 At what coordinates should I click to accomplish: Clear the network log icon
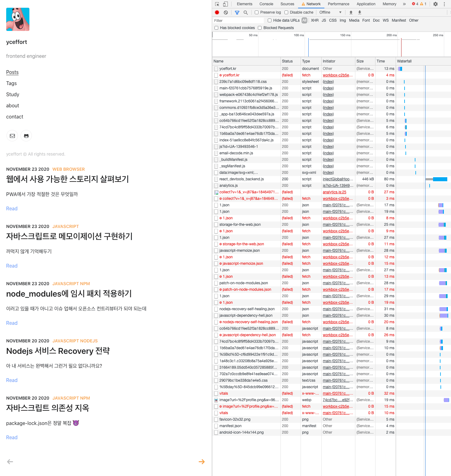click(226, 12)
